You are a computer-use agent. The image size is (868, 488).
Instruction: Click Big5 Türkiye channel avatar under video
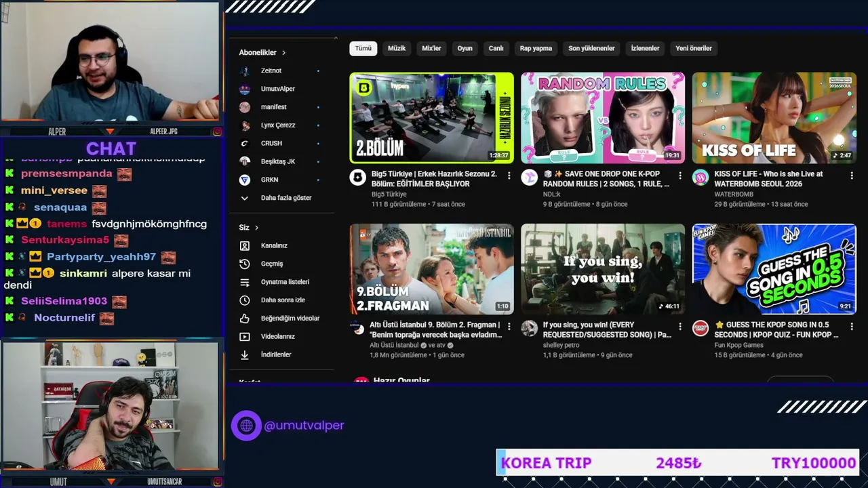[x=357, y=178]
